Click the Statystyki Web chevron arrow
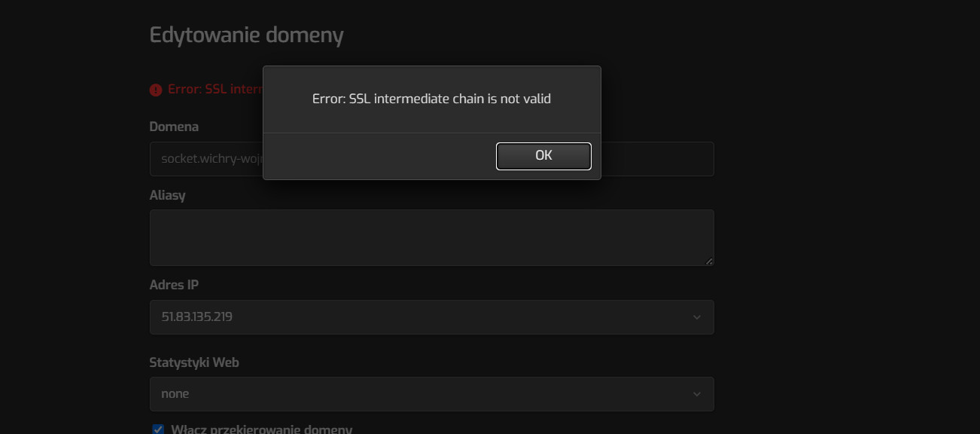This screenshot has height=434, width=980. (x=696, y=394)
